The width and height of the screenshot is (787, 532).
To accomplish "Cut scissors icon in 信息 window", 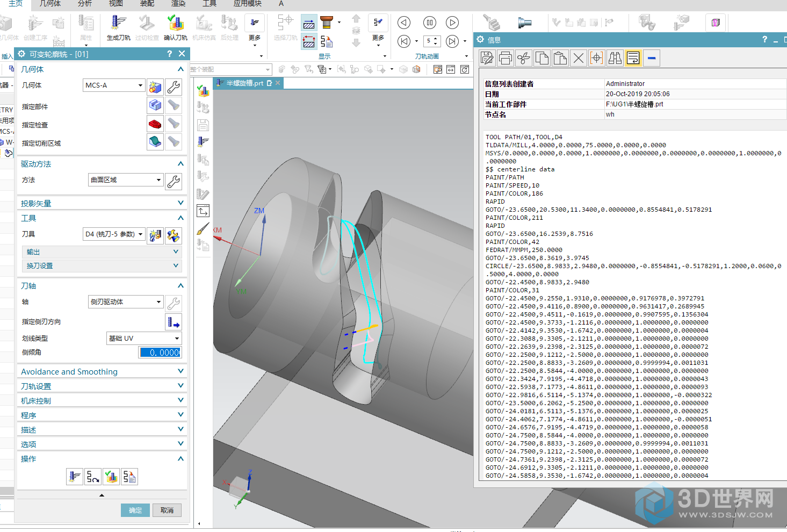I will tap(524, 58).
